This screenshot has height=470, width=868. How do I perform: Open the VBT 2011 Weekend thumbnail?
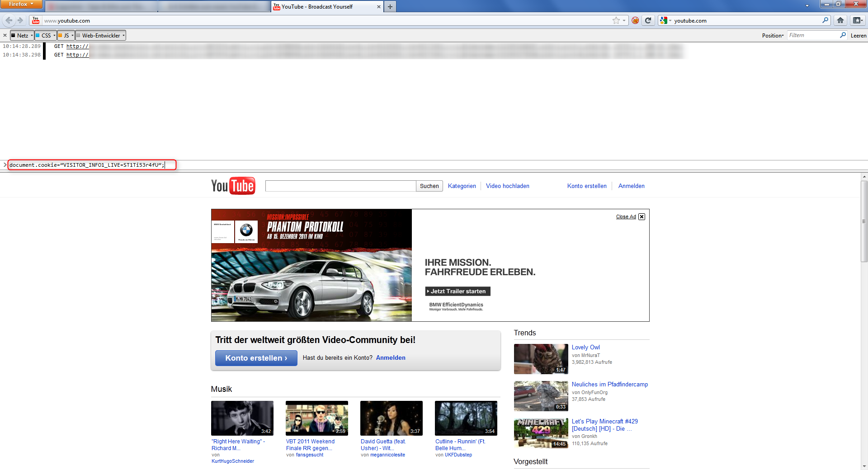(316, 418)
